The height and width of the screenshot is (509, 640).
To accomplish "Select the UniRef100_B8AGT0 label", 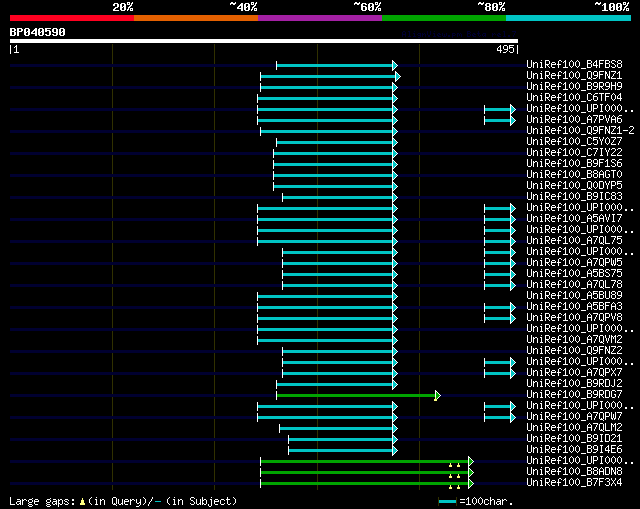I will coord(574,174).
